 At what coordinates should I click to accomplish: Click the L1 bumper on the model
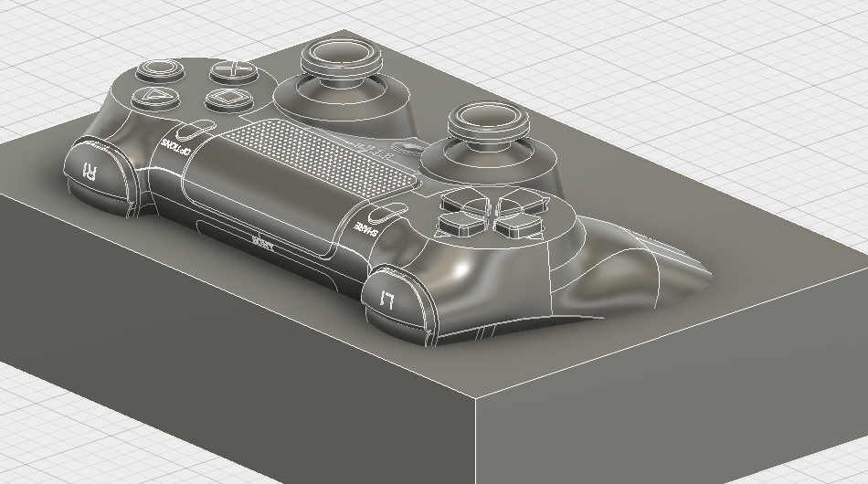394,300
